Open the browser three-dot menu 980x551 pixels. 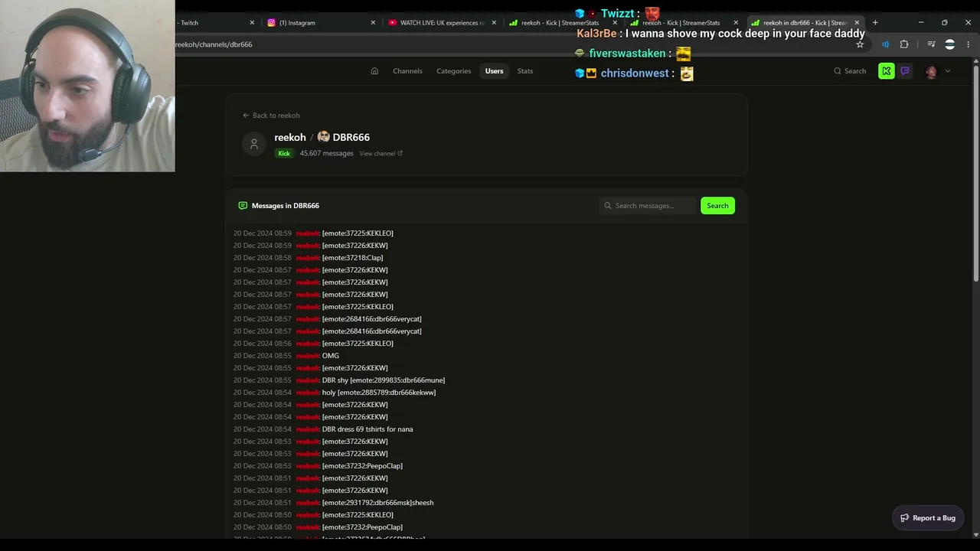click(x=969, y=44)
